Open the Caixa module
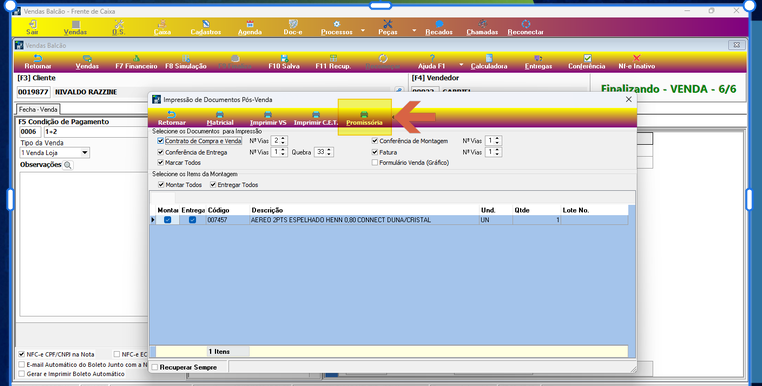 (162, 27)
